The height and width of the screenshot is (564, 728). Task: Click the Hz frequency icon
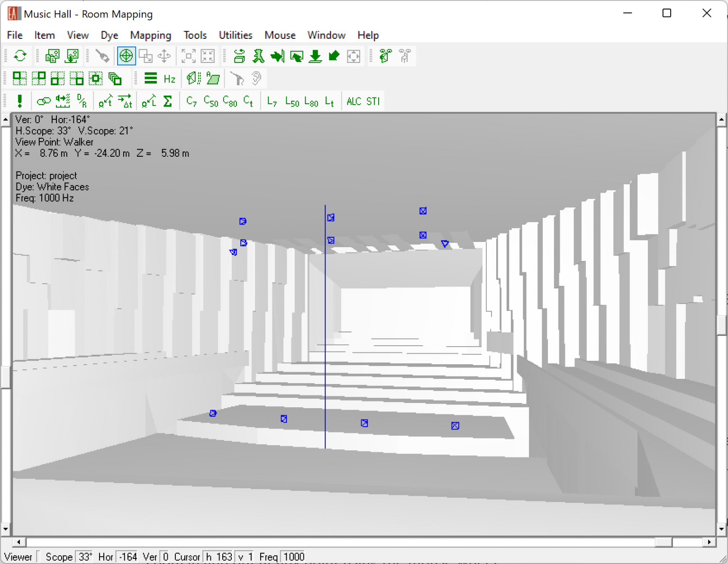click(x=169, y=79)
